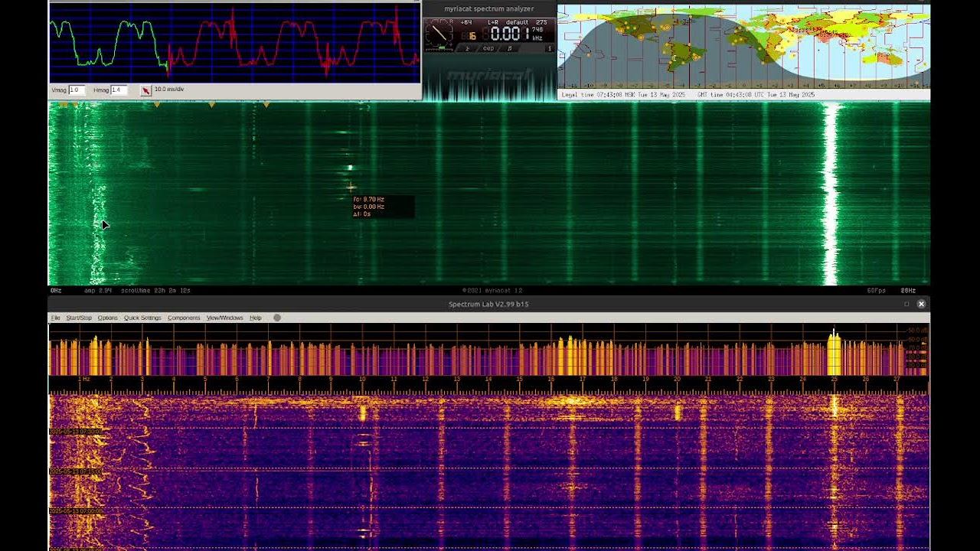The image size is (980, 551).
Task: Click the '0Hz' label at the waterfall's left end
Action: (x=56, y=291)
